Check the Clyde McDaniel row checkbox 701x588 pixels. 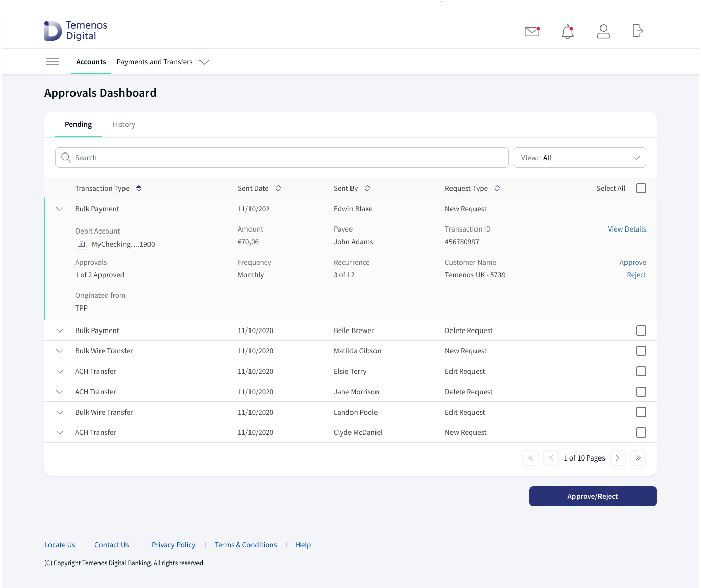641,432
